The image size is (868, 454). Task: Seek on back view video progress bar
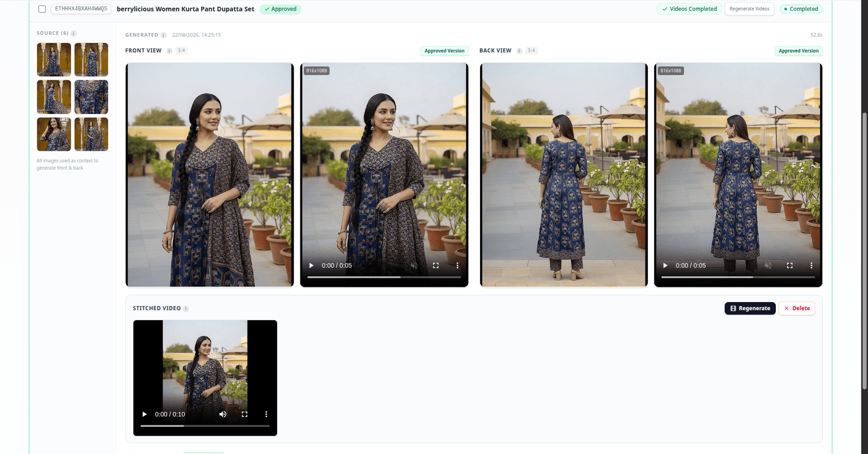coord(738,277)
